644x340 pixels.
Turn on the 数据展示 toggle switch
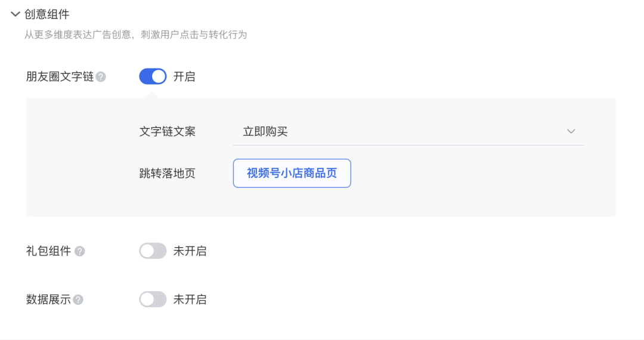click(153, 300)
